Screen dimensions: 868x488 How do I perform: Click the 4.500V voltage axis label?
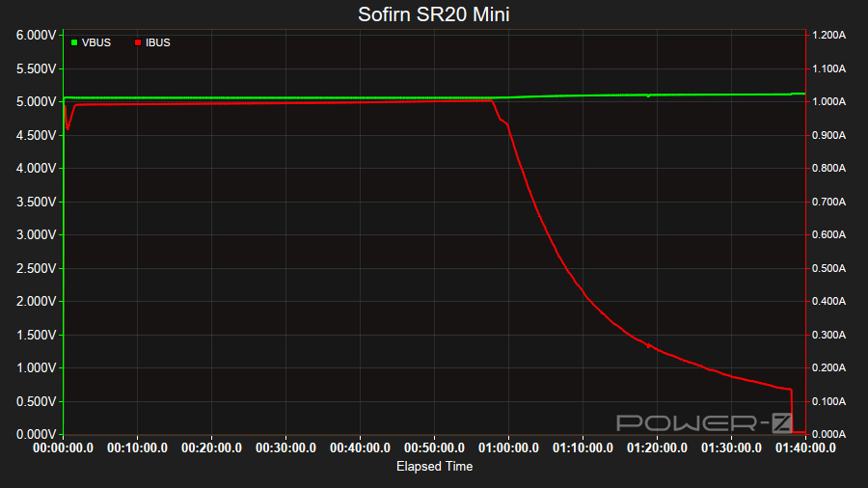coord(36,136)
